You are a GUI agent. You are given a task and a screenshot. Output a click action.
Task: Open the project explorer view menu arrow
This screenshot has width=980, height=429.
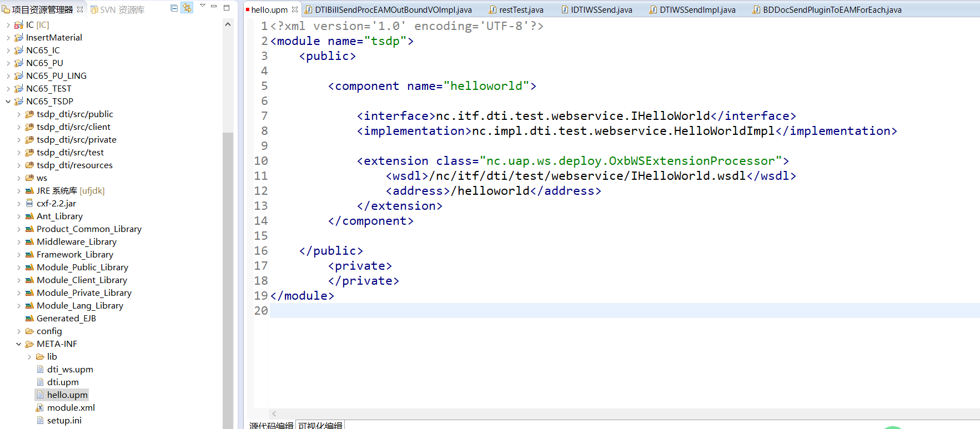coord(203,6)
